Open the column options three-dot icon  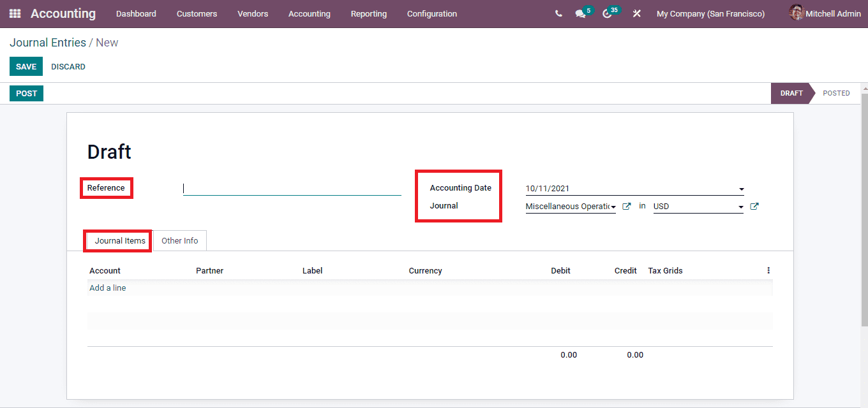(768, 270)
